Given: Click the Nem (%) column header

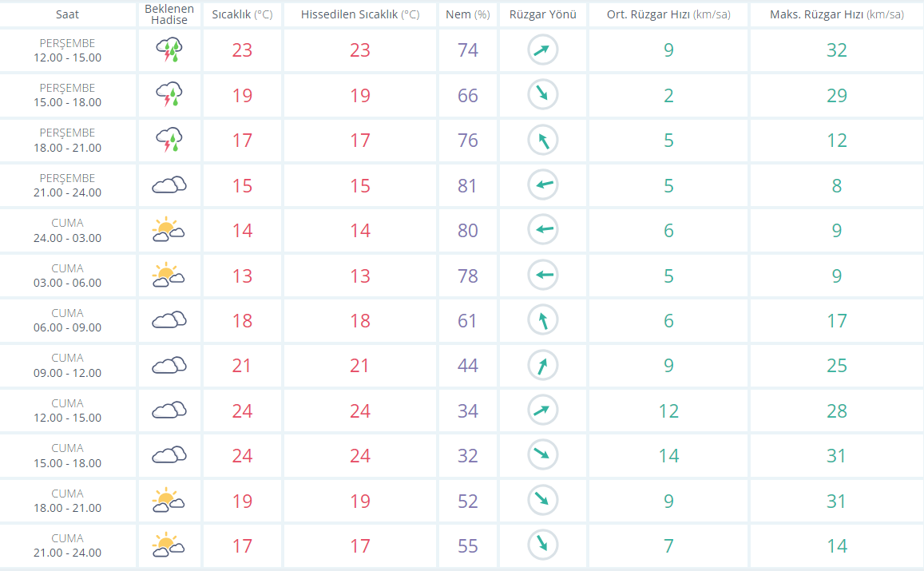Looking at the screenshot, I should 468,14.
